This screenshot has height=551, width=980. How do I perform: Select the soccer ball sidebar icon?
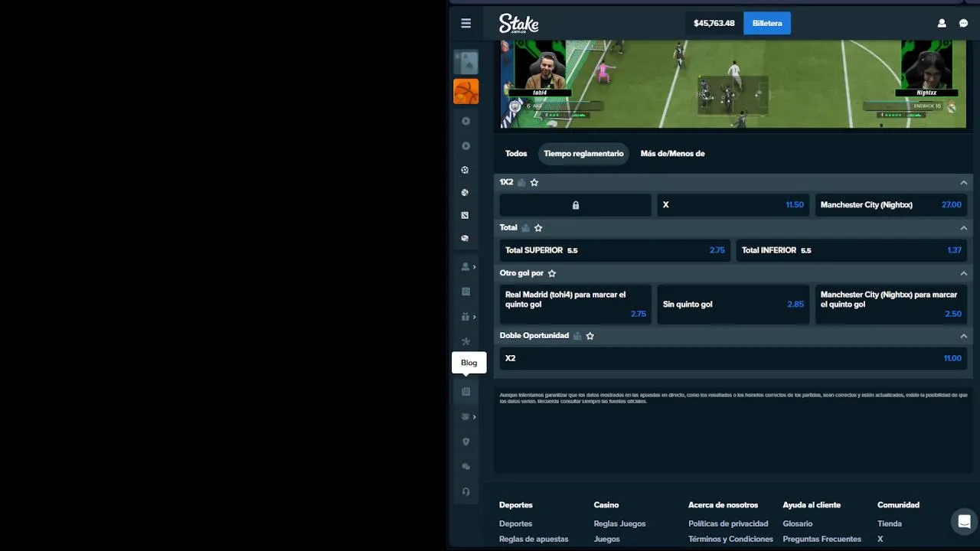[x=465, y=170]
